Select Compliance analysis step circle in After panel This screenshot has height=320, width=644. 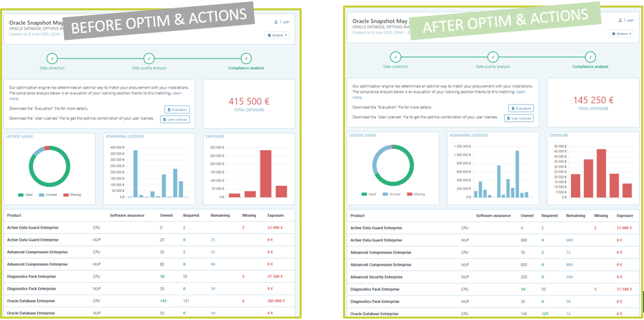click(590, 56)
